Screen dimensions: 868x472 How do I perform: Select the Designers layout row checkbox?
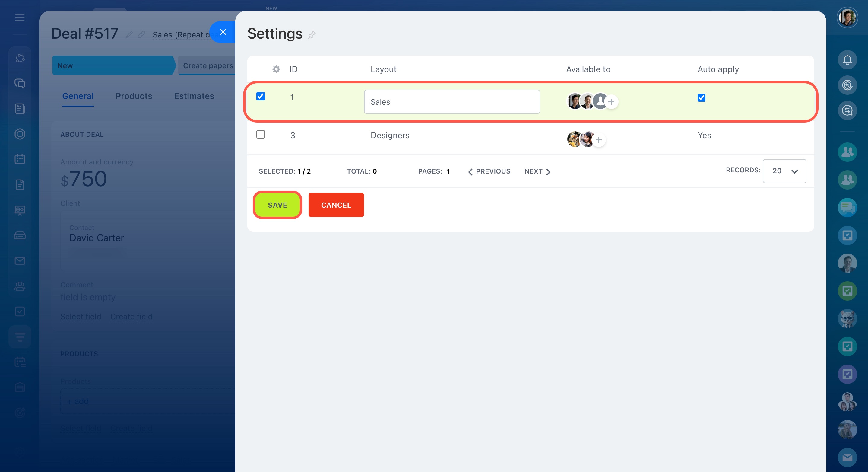coord(261,135)
